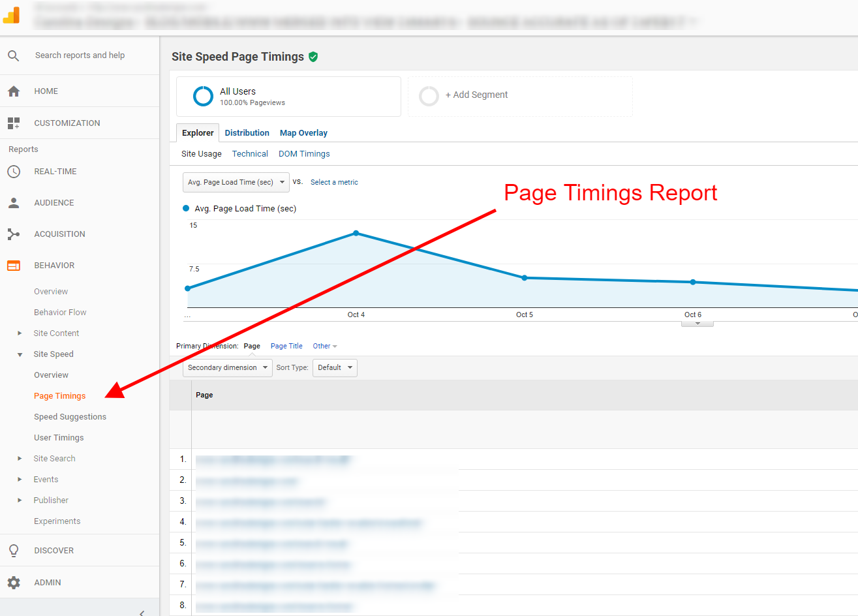Screen dimensions: 858x616
Task: Click the DISCOVER lightbulb icon
Action: coord(13,550)
